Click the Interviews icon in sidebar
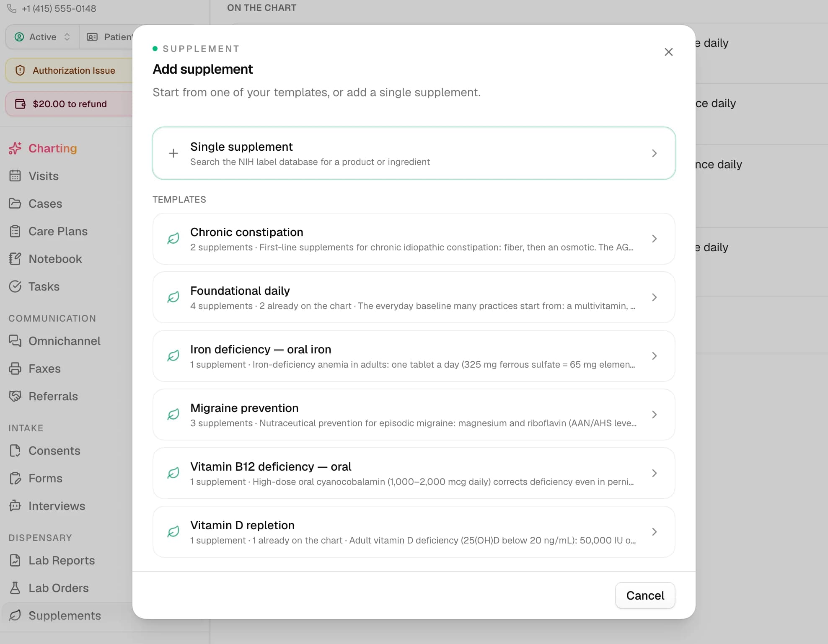The image size is (828, 644). point(15,506)
